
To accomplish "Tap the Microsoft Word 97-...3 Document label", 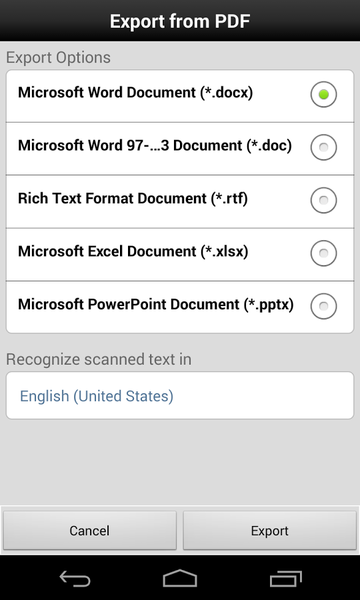I will [x=155, y=146].
